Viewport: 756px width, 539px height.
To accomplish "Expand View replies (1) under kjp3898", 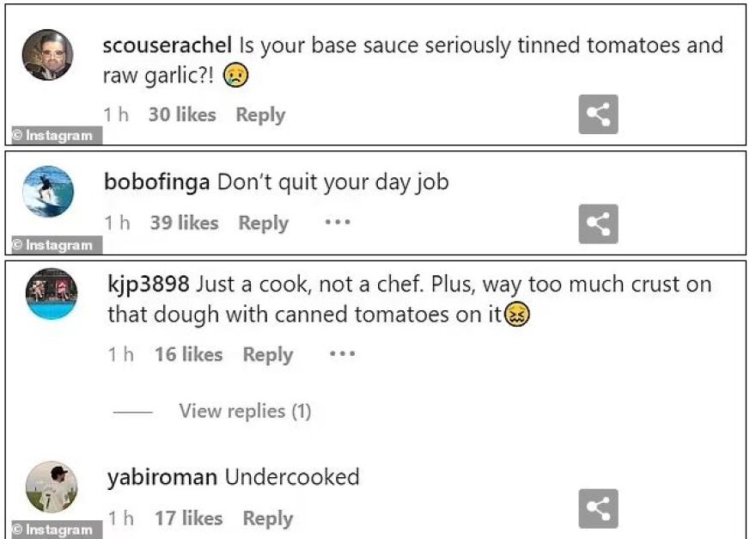I will coord(244,411).
